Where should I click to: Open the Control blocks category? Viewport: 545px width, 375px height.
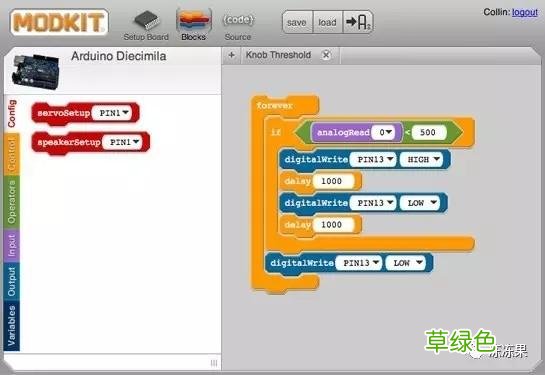(12, 154)
